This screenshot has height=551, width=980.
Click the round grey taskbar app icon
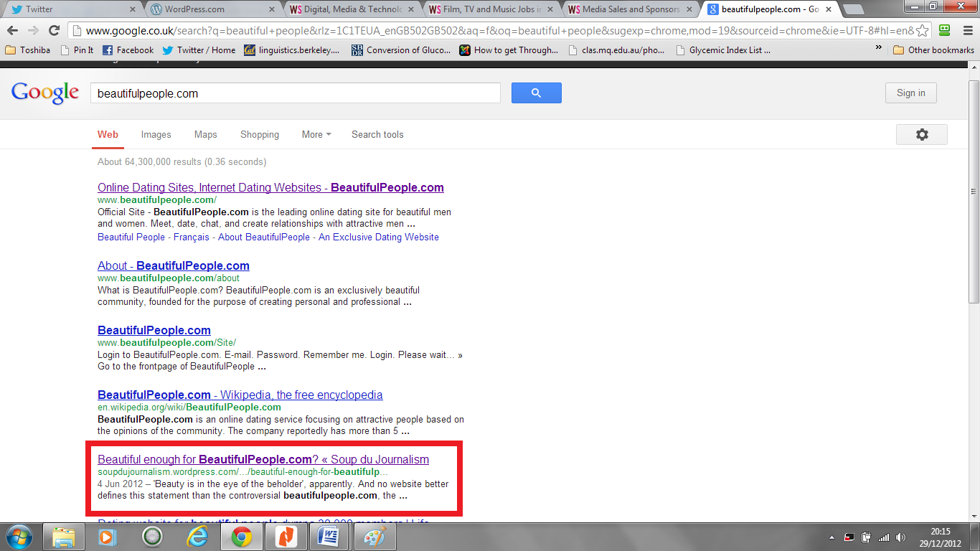(152, 537)
